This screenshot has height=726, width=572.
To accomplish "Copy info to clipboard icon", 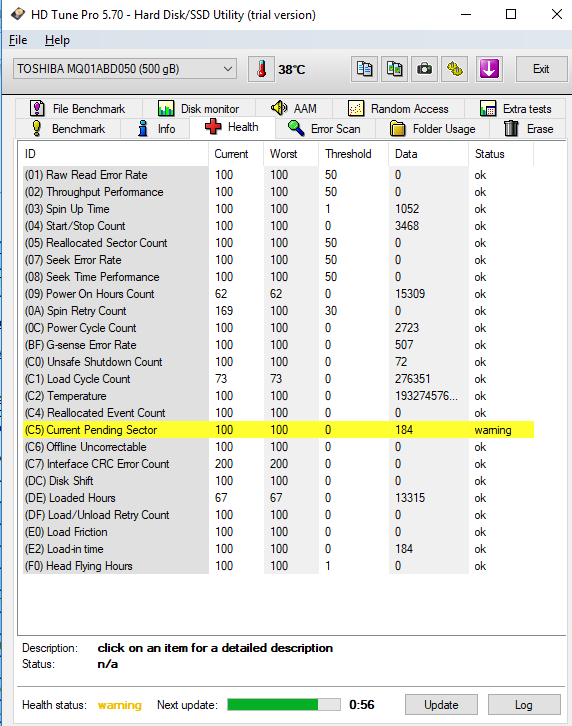I will 365,69.
